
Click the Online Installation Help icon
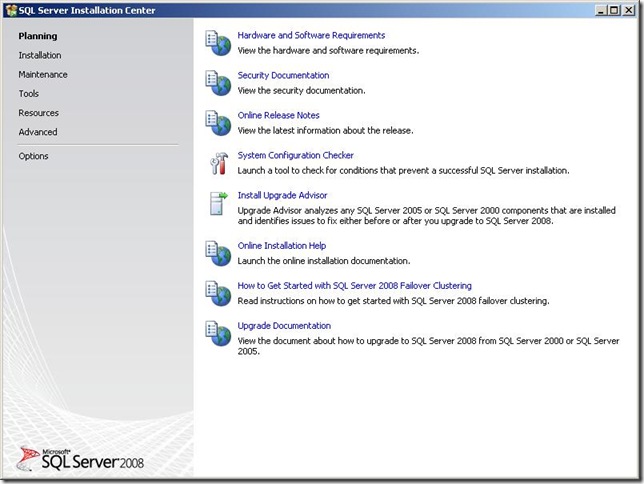click(218, 253)
